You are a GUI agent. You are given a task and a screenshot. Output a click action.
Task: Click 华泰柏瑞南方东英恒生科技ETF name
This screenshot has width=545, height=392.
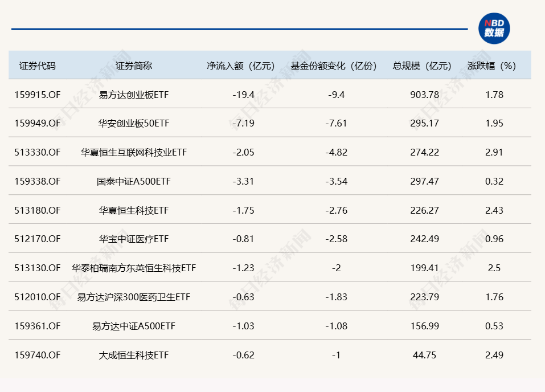[x=134, y=268]
